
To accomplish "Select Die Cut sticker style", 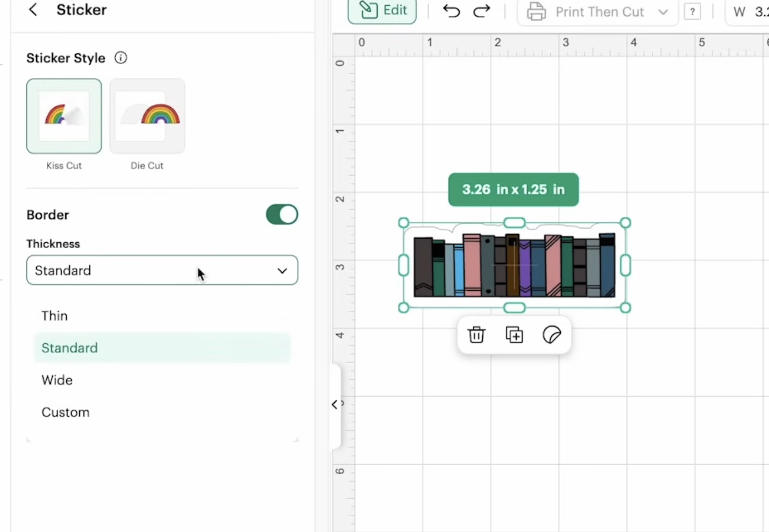I will (147, 117).
